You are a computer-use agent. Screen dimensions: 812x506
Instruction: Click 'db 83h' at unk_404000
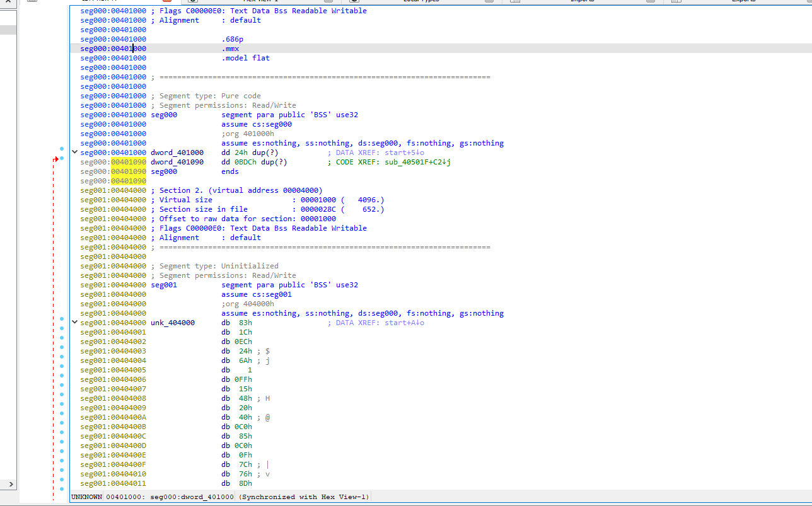236,323
